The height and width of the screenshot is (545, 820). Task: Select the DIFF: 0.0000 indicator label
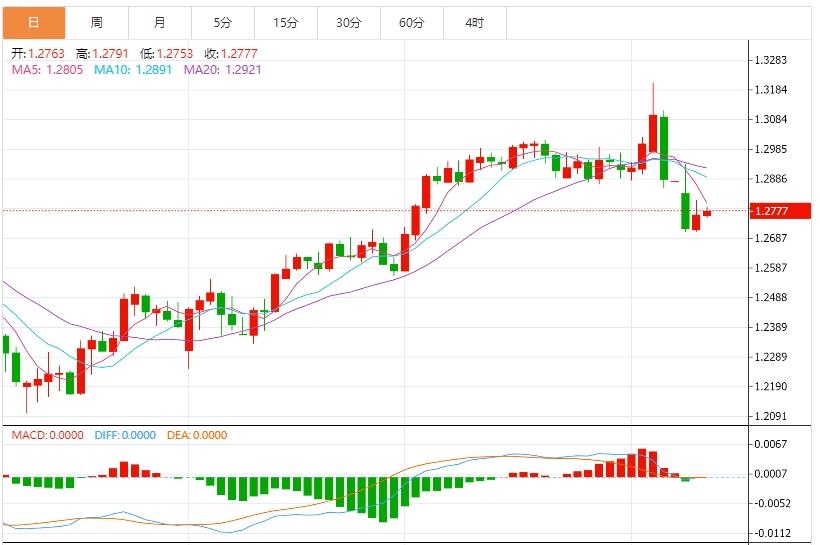point(125,435)
